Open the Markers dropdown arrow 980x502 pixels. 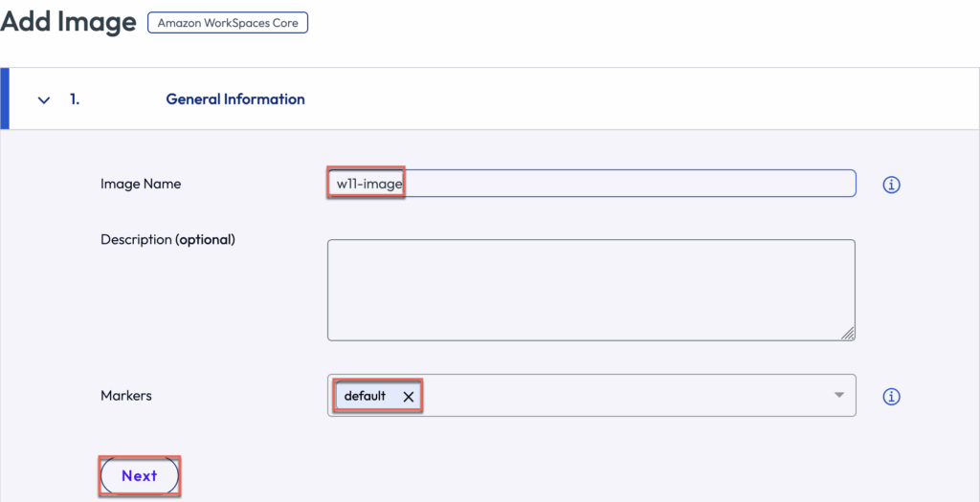pos(838,395)
